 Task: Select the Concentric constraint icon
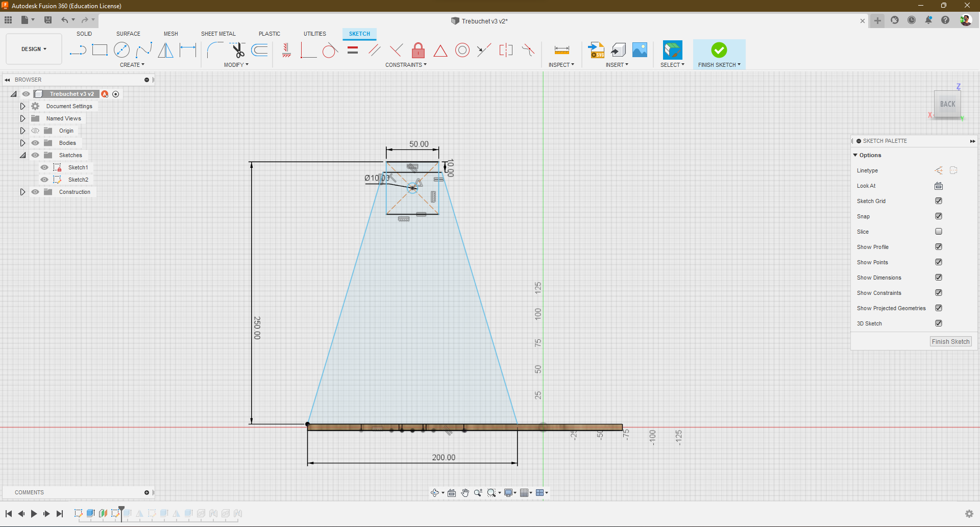pos(462,50)
